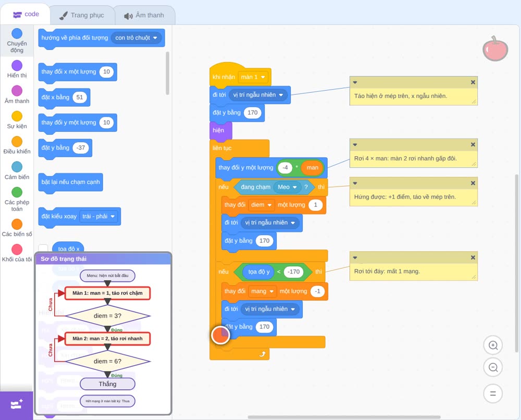Close the 'Rơi tới đáy' comment

pos(473,257)
